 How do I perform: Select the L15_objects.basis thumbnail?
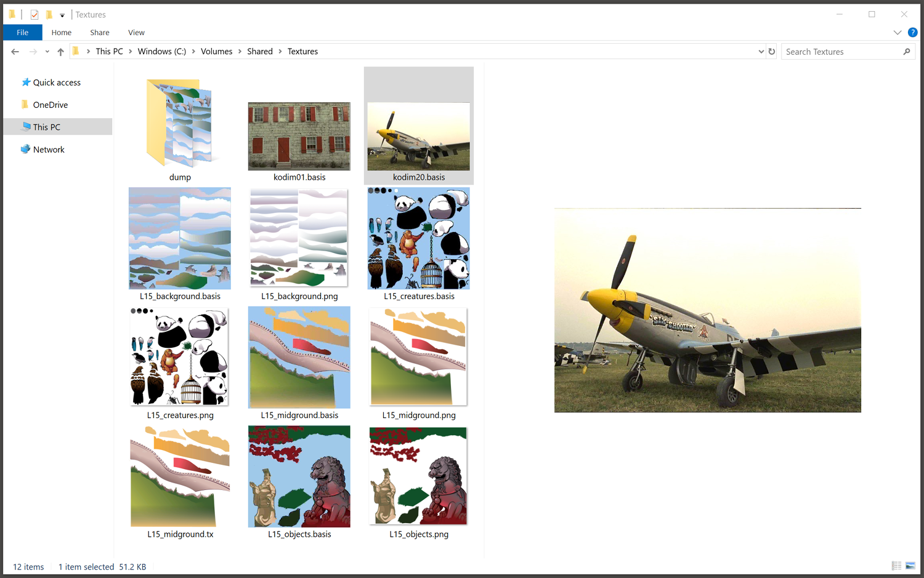pos(299,476)
